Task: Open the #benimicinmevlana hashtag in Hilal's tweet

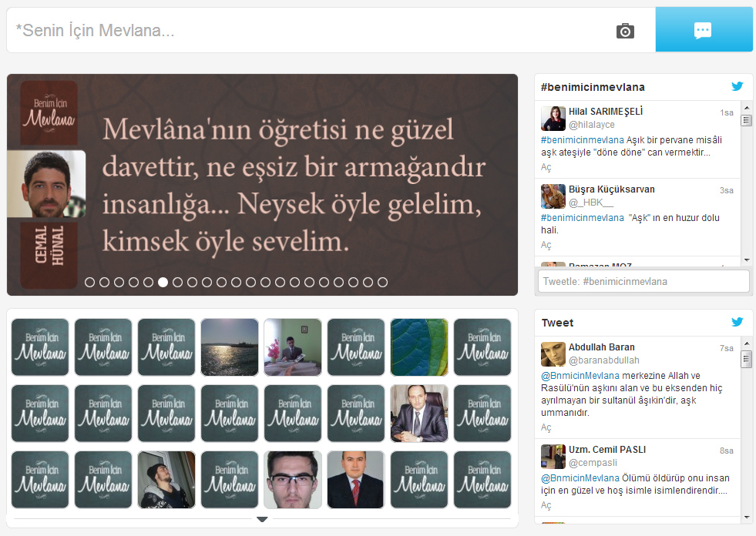Action: point(583,140)
